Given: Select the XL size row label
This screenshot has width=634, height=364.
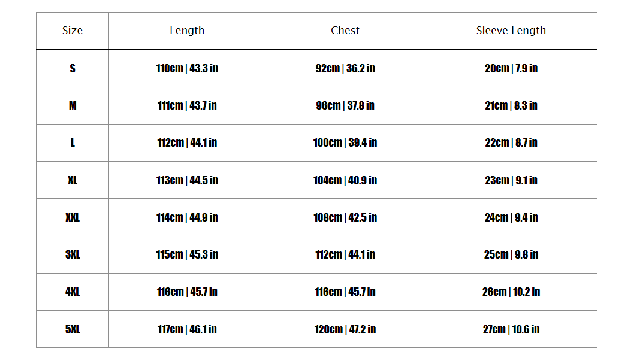Looking at the screenshot, I should point(73,180).
